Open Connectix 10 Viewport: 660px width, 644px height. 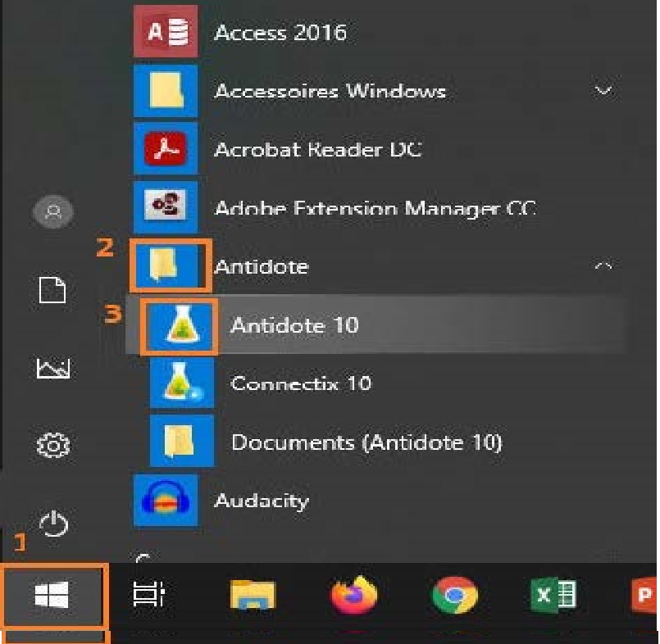(300, 383)
